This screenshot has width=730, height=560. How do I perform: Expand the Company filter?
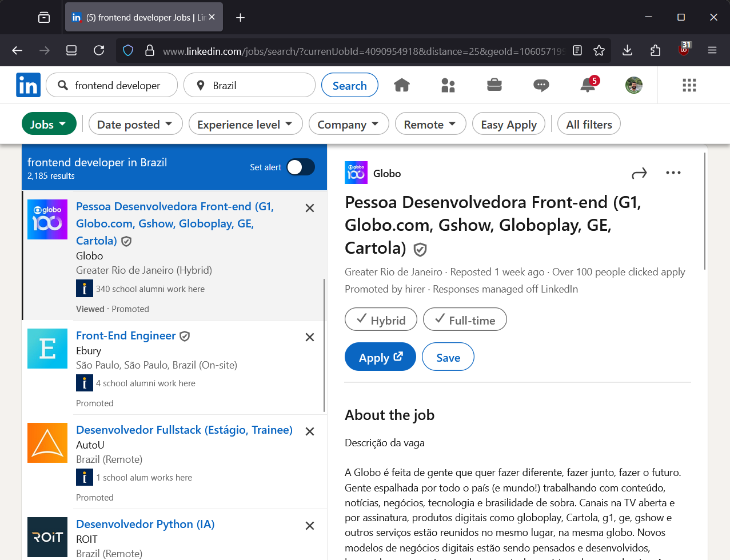coord(349,124)
